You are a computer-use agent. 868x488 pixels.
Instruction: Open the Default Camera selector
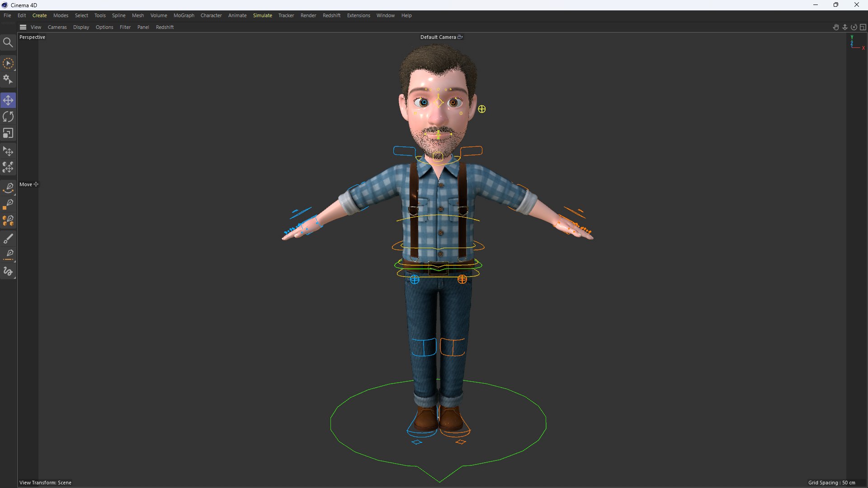click(x=441, y=37)
